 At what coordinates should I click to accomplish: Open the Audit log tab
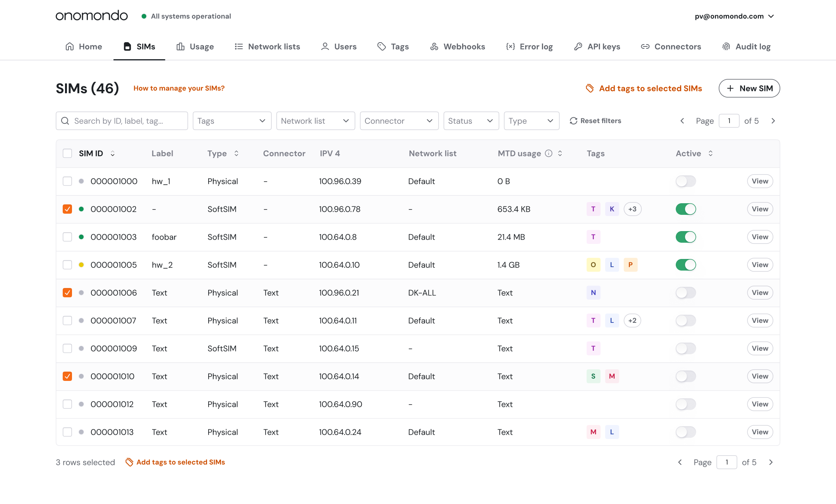pyautogui.click(x=746, y=46)
